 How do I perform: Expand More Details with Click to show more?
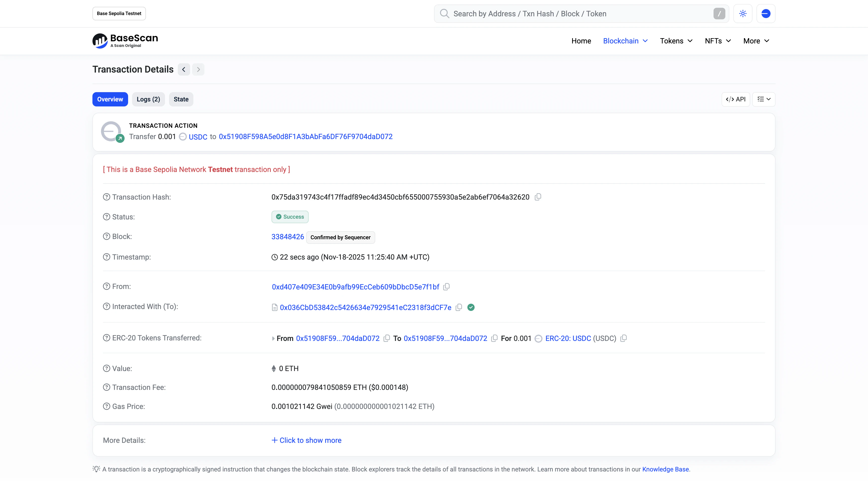(306, 440)
